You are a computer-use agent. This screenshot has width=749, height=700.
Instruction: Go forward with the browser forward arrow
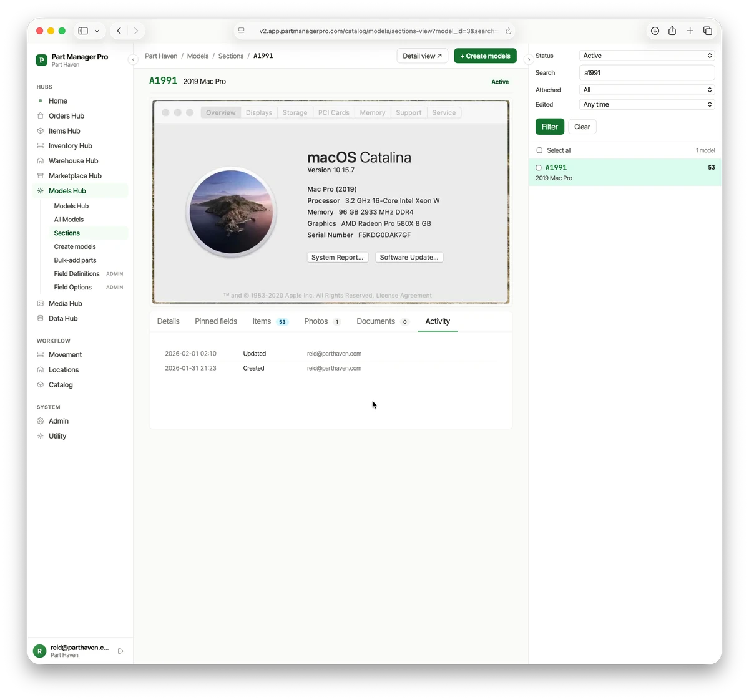click(136, 31)
